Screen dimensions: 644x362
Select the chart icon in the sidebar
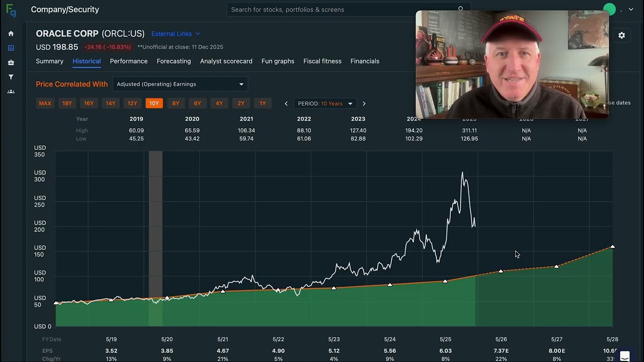pyautogui.click(x=11, y=48)
